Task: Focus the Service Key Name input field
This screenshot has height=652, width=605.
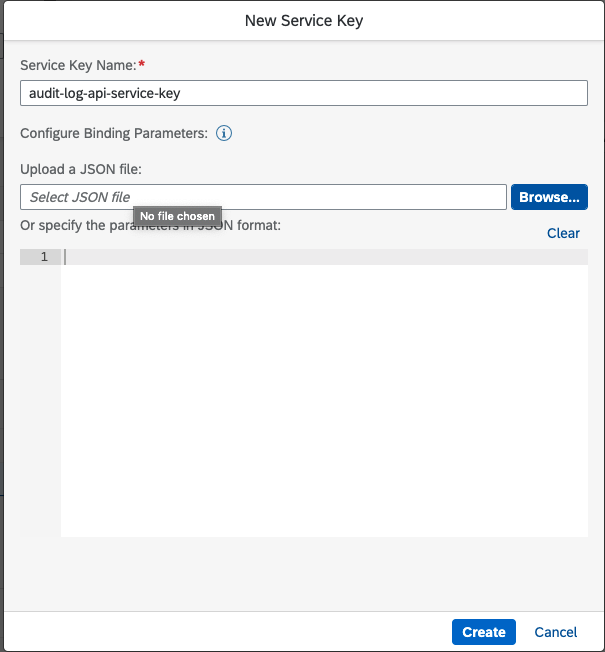Action: pos(303,93)
